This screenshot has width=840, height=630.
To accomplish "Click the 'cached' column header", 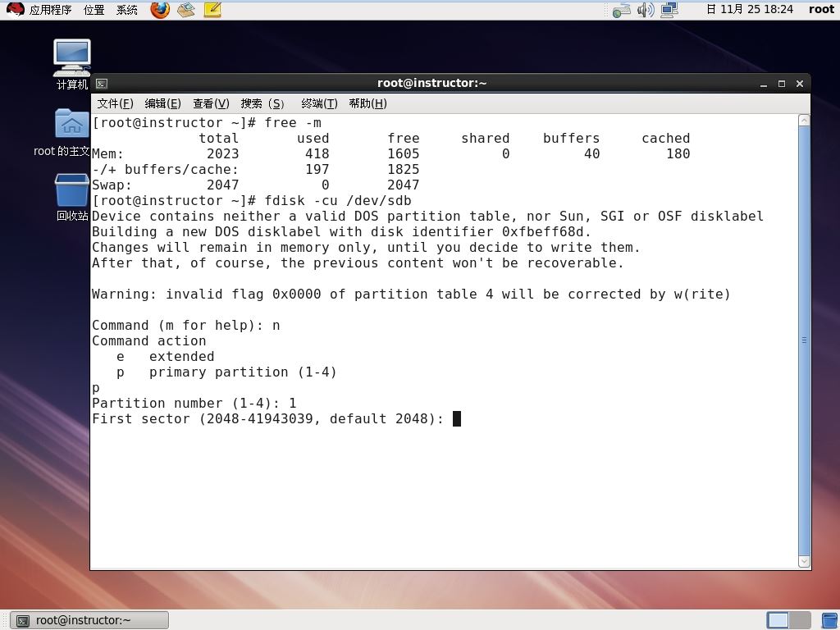I will 666,138.
